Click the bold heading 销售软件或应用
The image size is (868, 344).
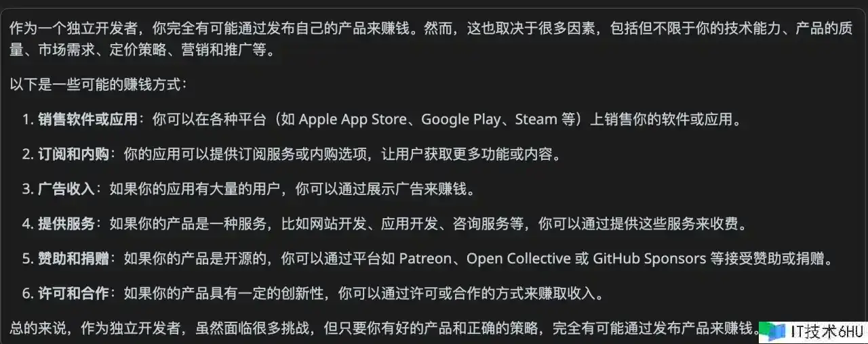tap(88, 120)
